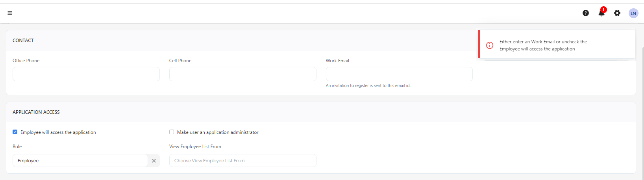The width and height of the screenshot is (644, 180).
Task: Click the red notification count badge
Action: [x=603, y=9]
